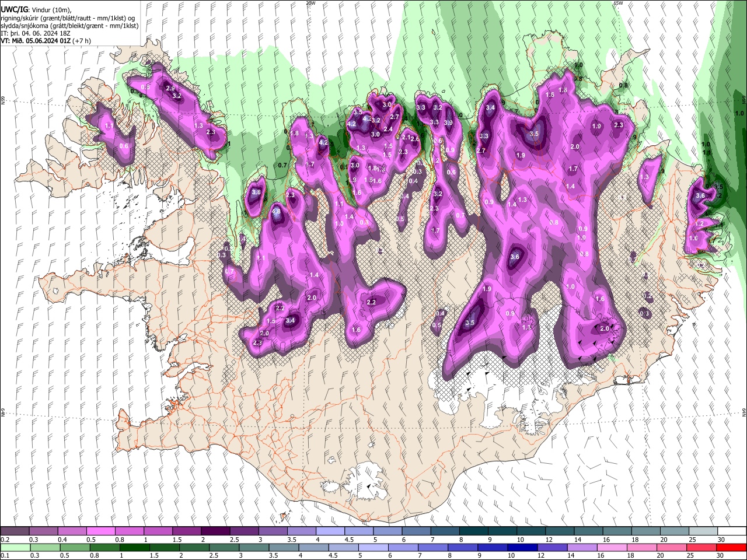This screenshot has height=560, width=747.
Task: Select the deep blue 10 swatch in rain legend
Action: [x=522, y=548]
